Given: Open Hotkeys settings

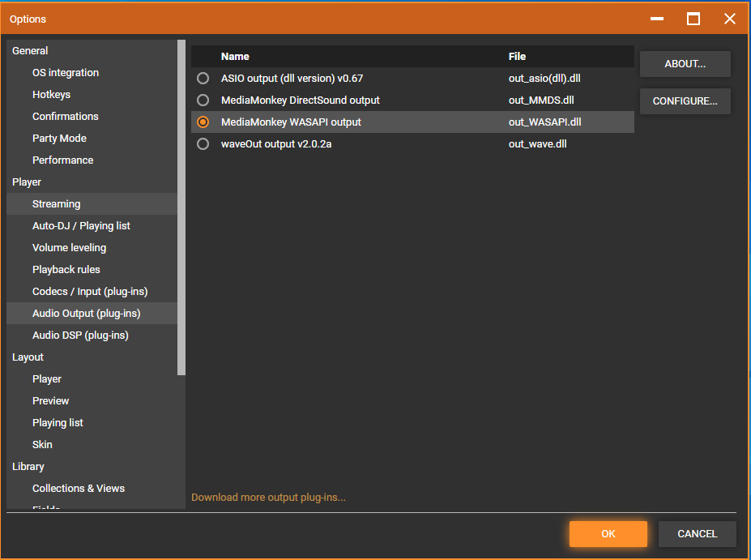Looking at the screenshot, I should click(92, 94).
